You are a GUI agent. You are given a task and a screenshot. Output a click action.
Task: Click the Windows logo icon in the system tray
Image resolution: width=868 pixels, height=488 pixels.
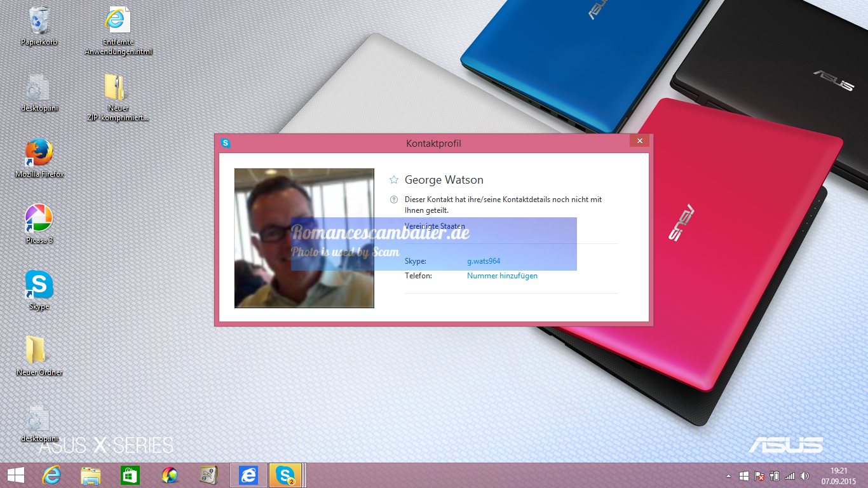pyautogui.click(x=744, y=475)
